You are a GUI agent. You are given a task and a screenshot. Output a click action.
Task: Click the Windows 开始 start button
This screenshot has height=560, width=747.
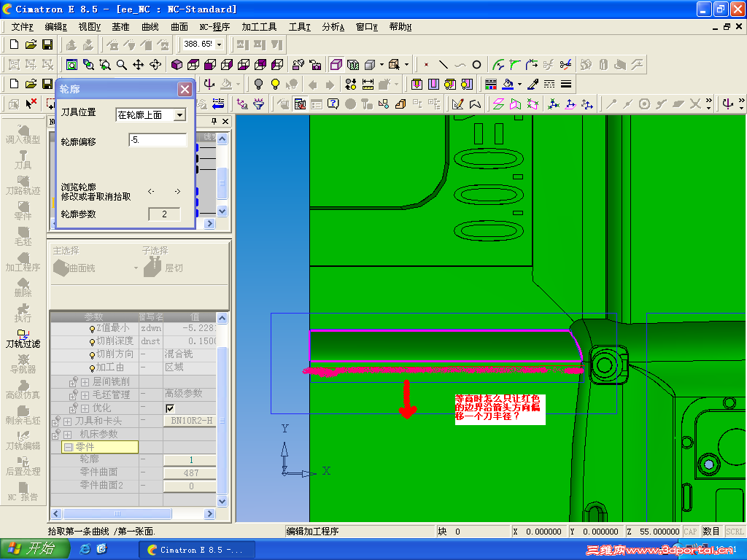pyautogui.click(x=34, y=549)
